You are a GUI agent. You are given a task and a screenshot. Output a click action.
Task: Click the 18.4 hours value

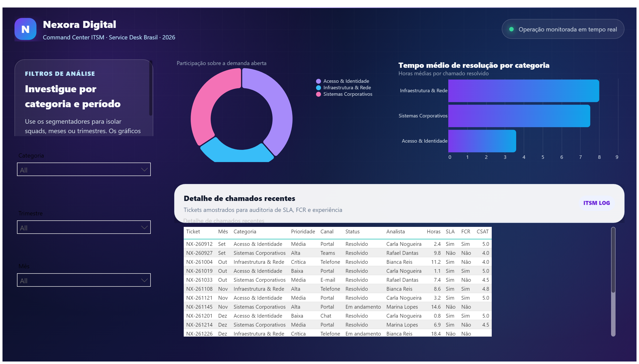pos(436,334)
